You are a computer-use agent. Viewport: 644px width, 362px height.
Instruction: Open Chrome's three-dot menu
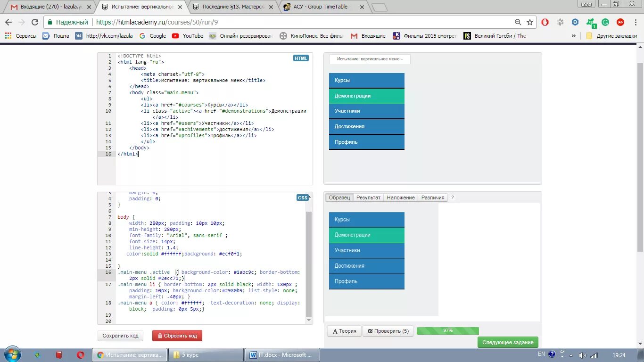tap(636, 22)
